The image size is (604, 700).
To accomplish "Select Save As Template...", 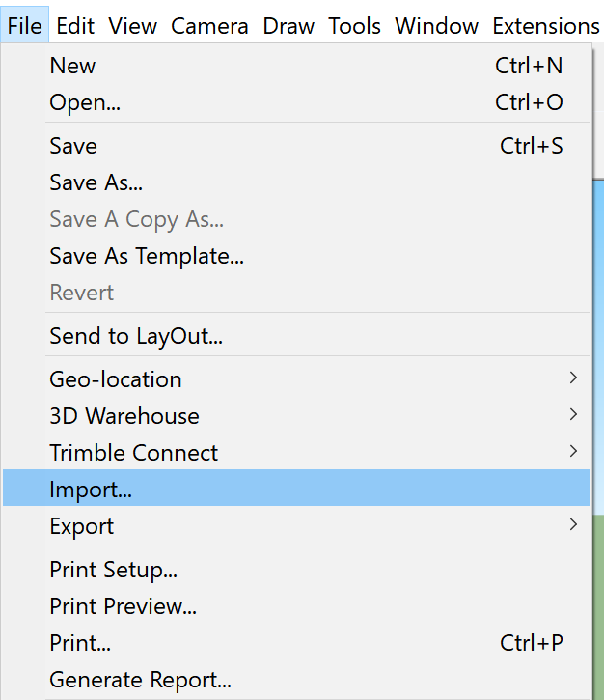I will pyautogui.click(x=296, y=256).
